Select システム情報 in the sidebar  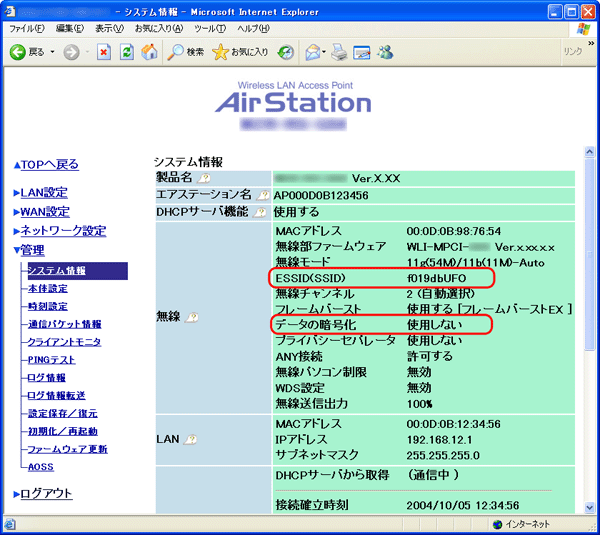77,271
